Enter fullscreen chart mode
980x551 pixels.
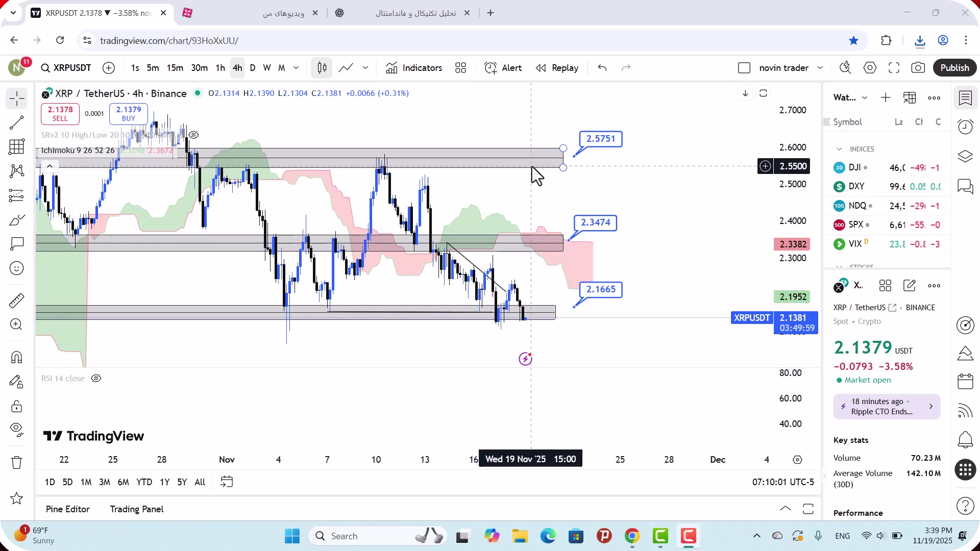pos(894,68)
